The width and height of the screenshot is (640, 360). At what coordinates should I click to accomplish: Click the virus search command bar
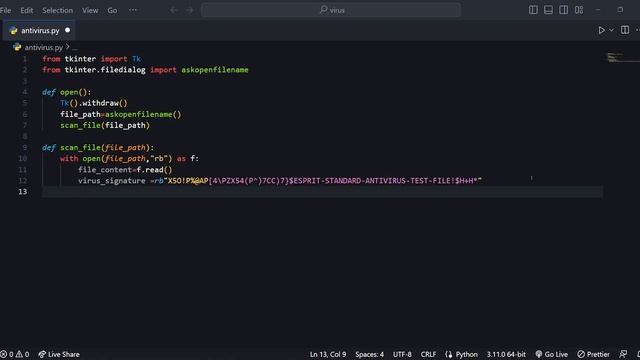(x=331, y=10)
